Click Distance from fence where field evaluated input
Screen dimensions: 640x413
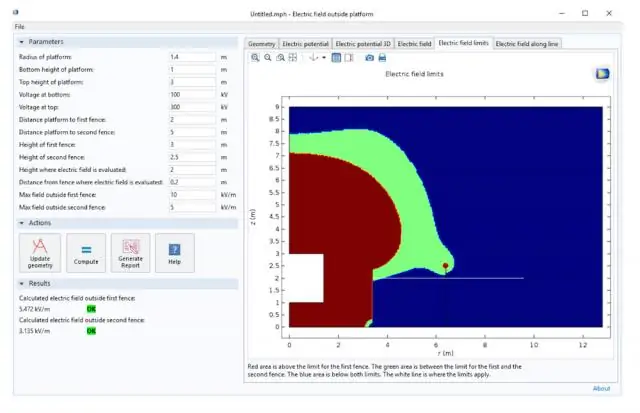[x=192, y=182]
